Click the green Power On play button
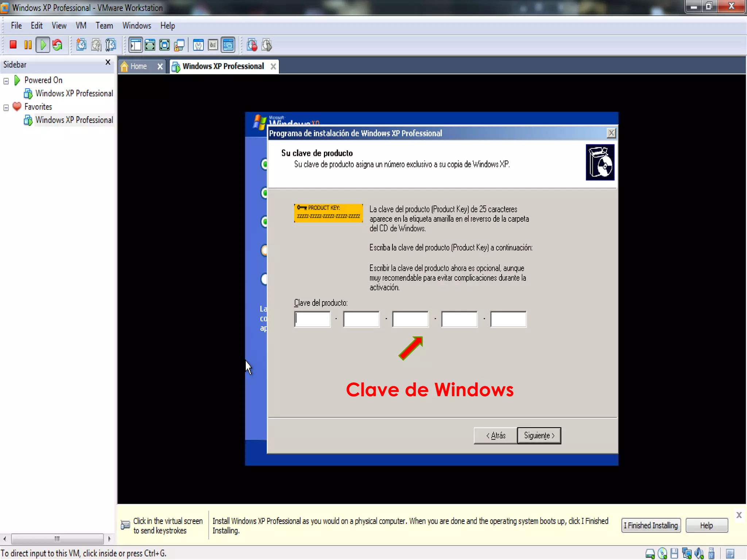747x560 pixels. coord(43,45)
